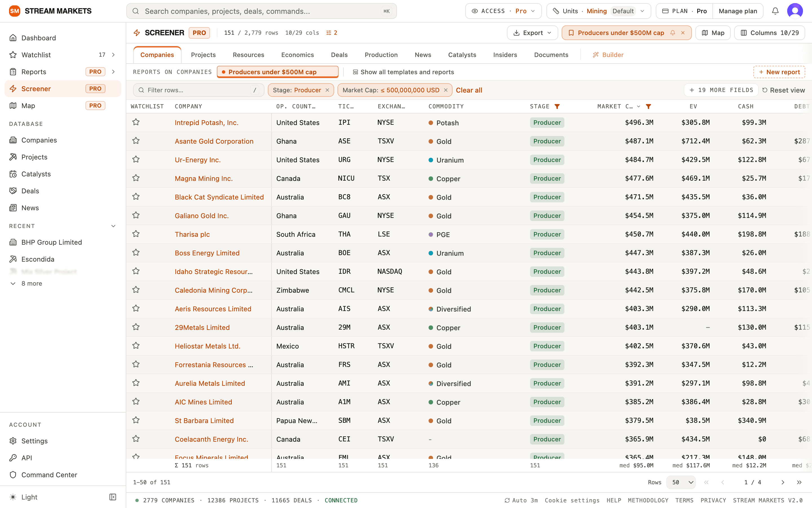Image resolution: width=812 pixels, height=508 pixels.
Task: Click the New report button
Action: click(779, 72)
